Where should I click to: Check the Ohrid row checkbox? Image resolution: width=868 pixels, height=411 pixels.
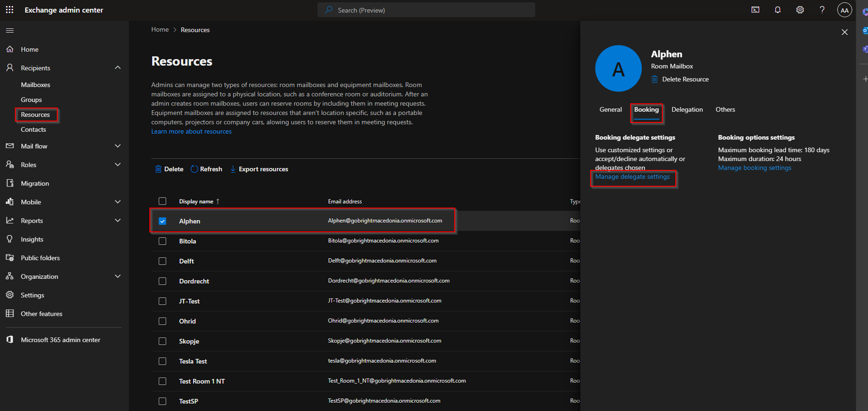click(x=162, y=321)
